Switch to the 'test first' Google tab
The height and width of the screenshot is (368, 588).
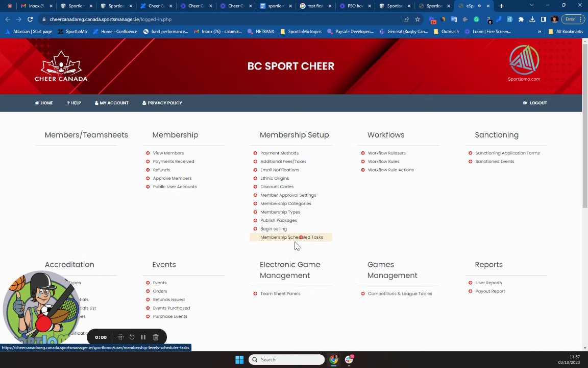tap(315, 6)
